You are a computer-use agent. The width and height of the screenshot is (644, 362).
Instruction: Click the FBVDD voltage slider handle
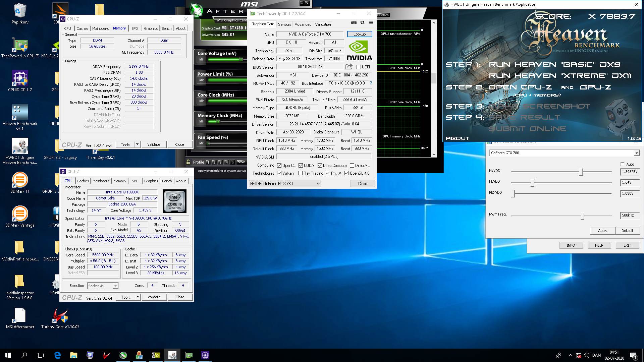coord(532,183)
